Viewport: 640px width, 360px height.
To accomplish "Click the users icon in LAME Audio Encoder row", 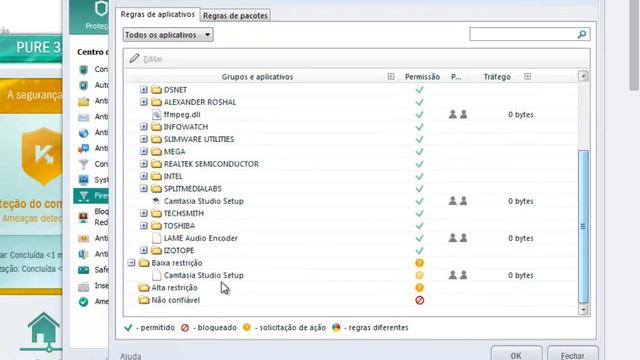I will point(458,238).
